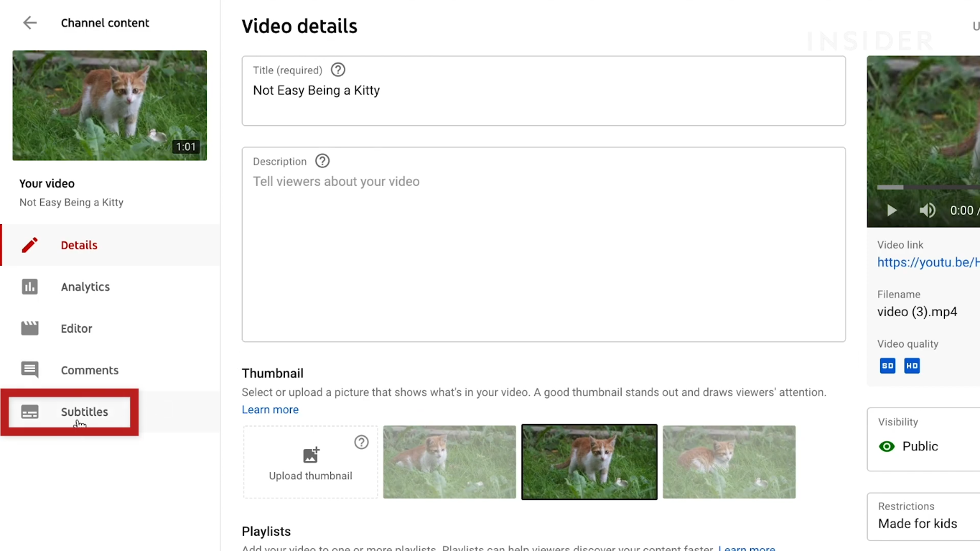Open the Editor section
The width and height of the screenshot is (980, 551).
pyautogui.click(x=111, y=328)
